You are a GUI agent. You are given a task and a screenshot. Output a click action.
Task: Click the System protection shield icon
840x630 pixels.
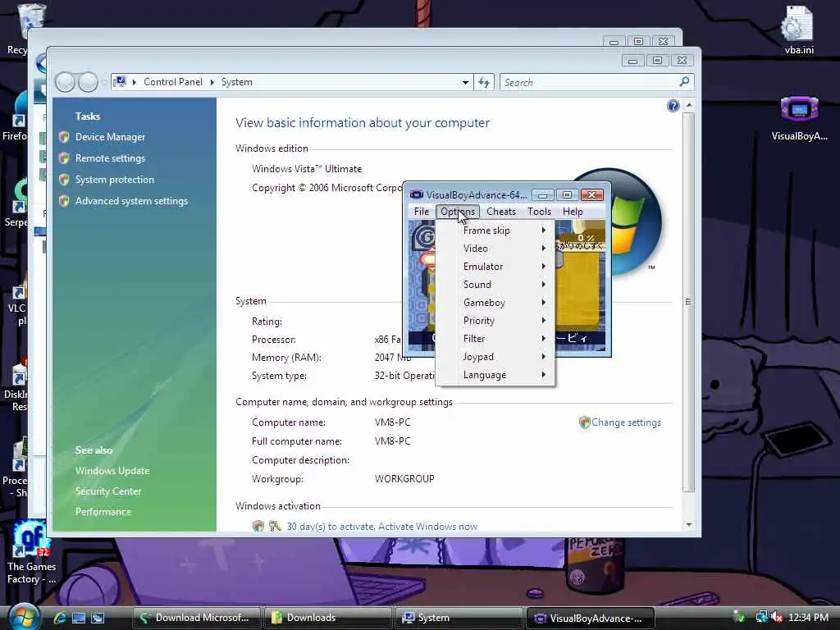(64, 180)
